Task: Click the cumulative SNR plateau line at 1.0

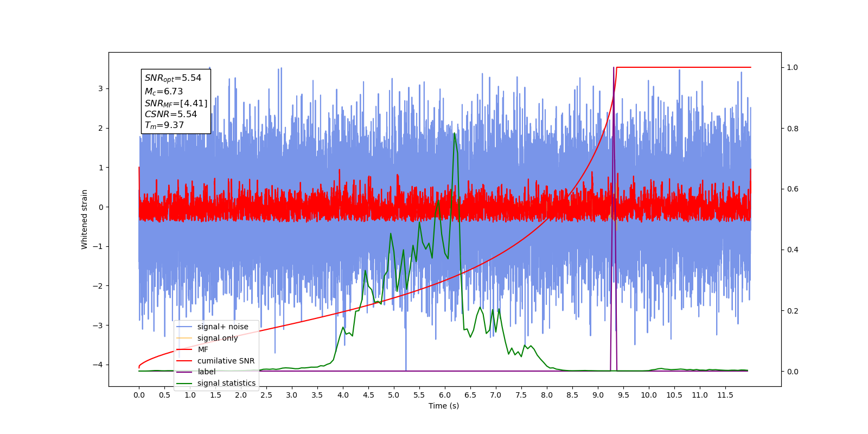Action: coord(684,67)
